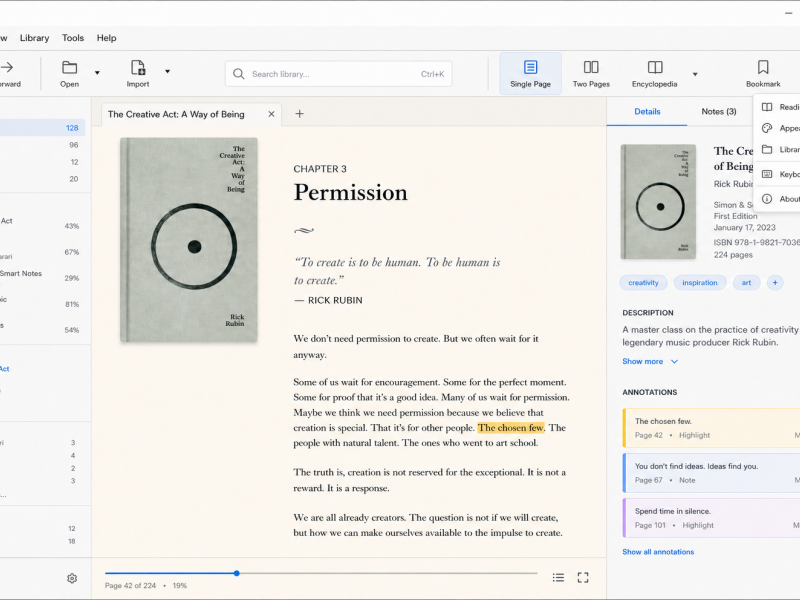Open the Library menu

click(x=34, y=38)
